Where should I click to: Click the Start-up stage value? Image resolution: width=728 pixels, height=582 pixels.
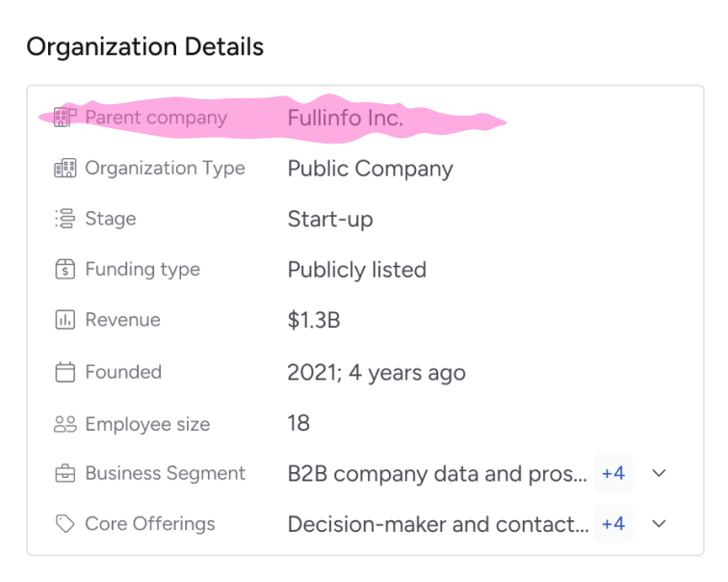click(x=330, y=219)
